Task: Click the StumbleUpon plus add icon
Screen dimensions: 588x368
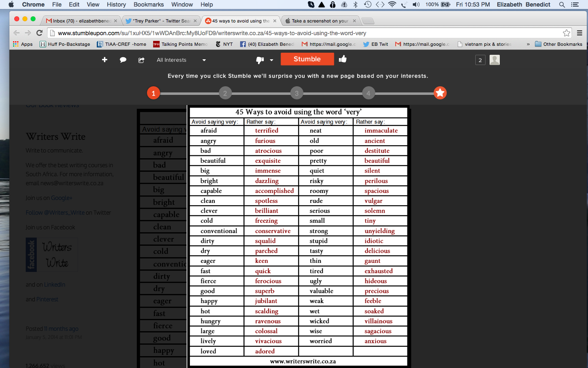Action: (x=105, y=60)
